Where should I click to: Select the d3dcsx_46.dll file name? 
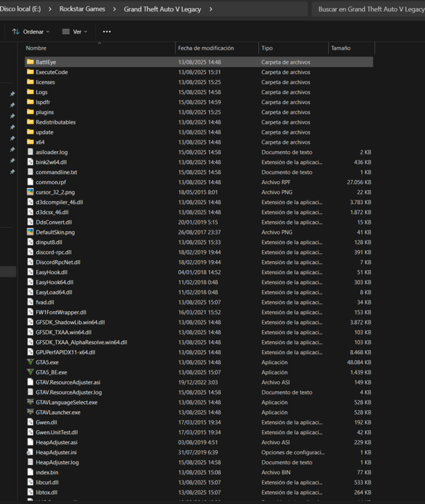coord(52,212)
